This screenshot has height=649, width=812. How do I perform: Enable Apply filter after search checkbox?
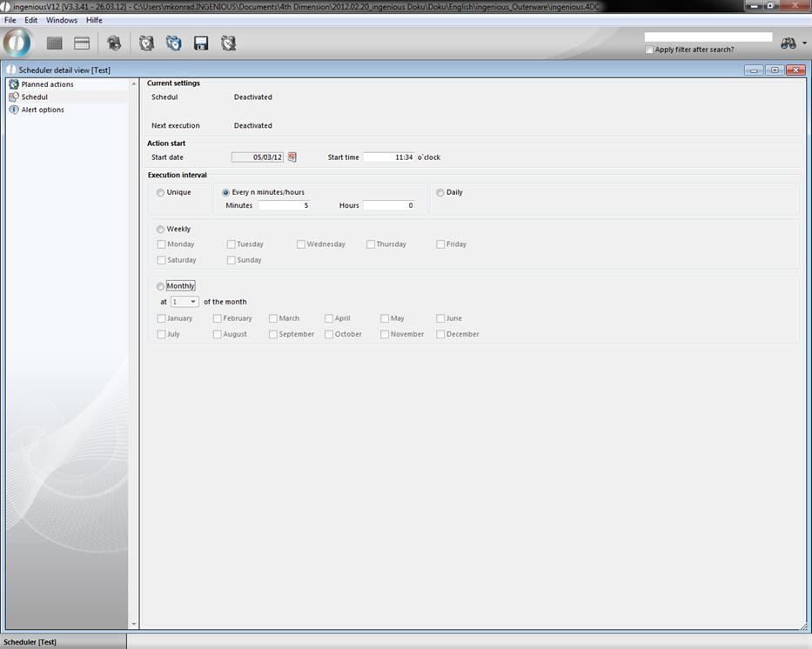click(649, 50)
